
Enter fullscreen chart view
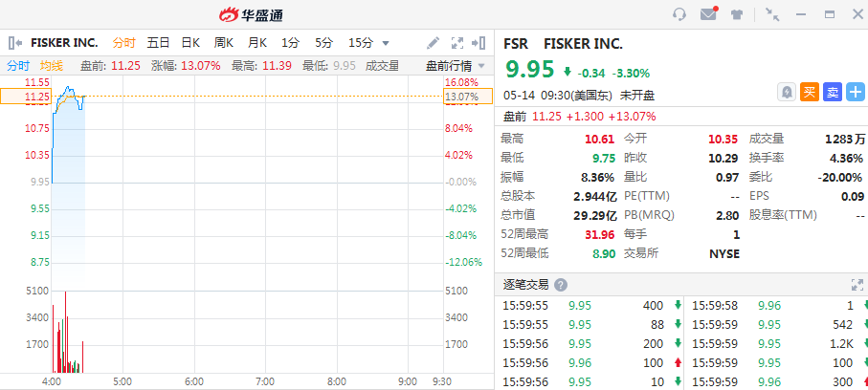(457, 43)
